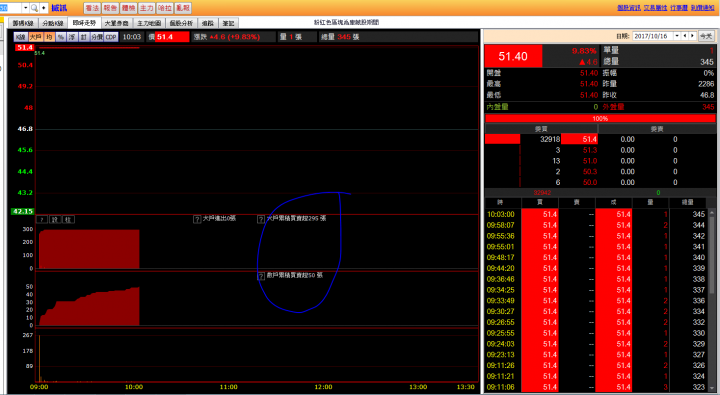Click the second blue link at top right
The width and height of the screenshot is (720, 395).
click(655, 8)
